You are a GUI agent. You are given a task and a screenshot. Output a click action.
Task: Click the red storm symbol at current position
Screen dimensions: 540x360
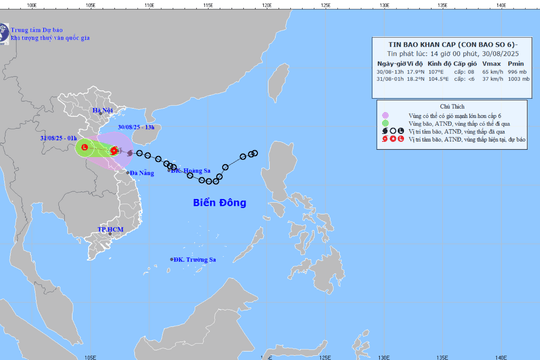coord(114,151)
